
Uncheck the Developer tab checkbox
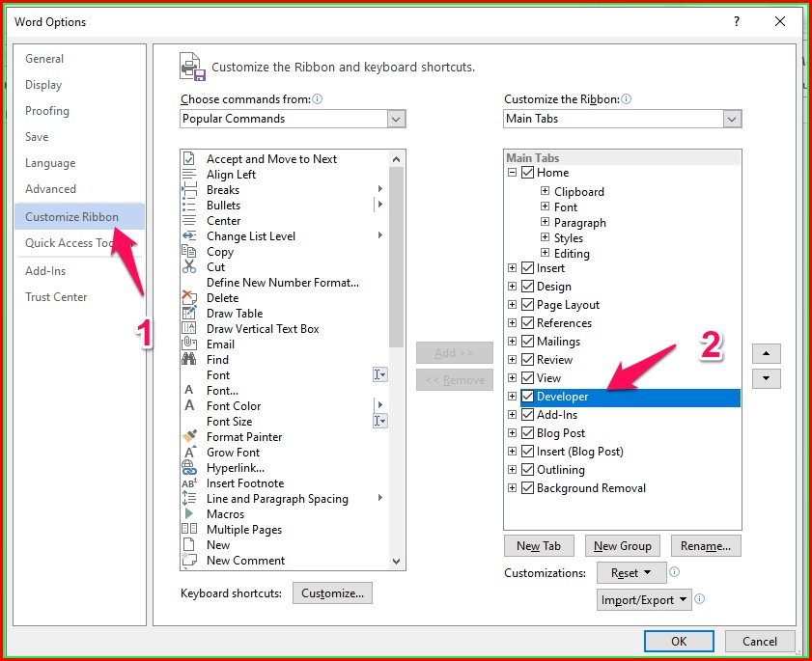[x=527, y=396]
